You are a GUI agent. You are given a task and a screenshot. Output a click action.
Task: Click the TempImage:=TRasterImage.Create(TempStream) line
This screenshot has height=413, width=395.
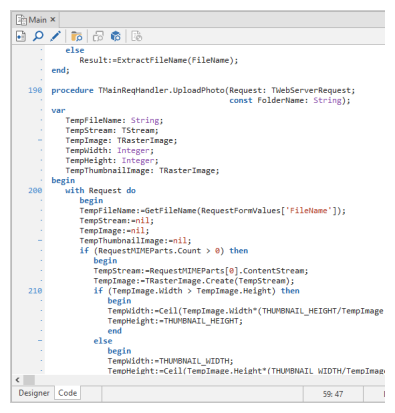point(194,281)
